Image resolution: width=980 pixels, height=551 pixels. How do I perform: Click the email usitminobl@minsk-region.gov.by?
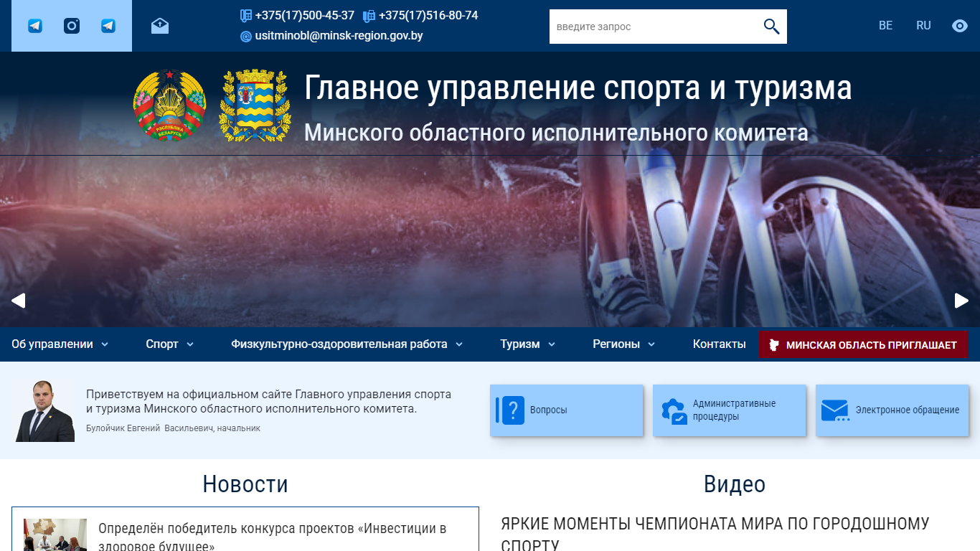coord(339,36)
